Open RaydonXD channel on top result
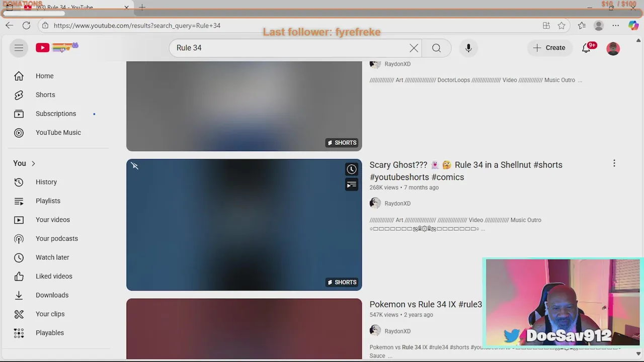 point(397,64)
